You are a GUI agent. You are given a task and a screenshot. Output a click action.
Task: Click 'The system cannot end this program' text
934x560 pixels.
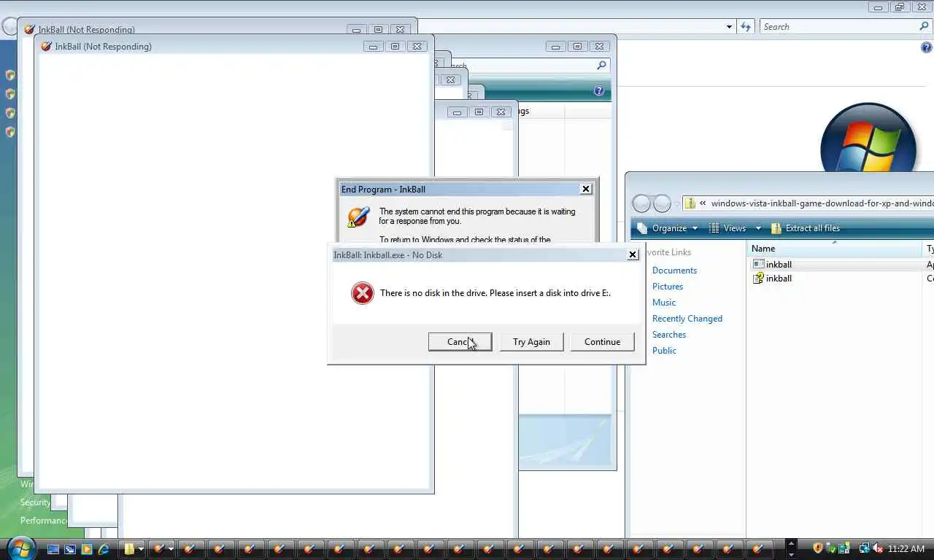point(476,216)
